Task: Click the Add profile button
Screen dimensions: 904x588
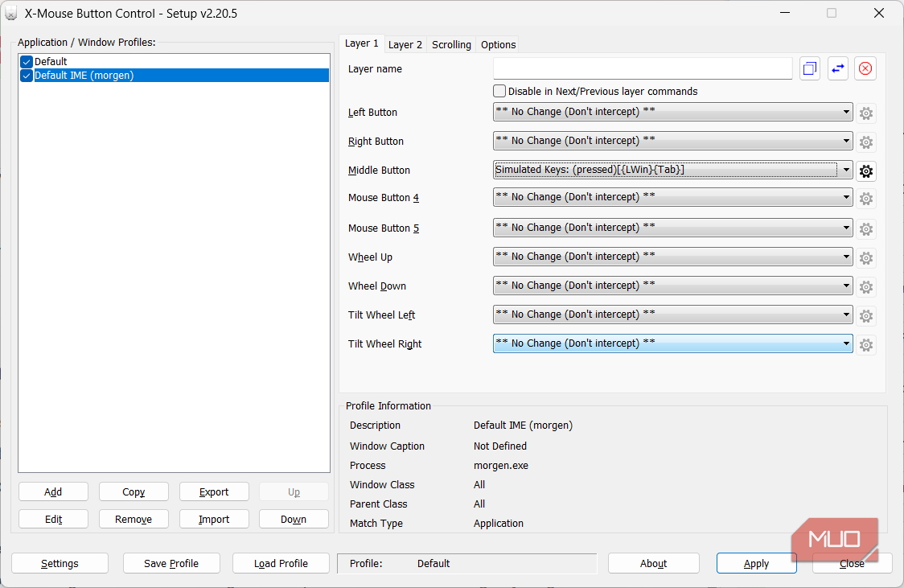Action: (53, 491)
